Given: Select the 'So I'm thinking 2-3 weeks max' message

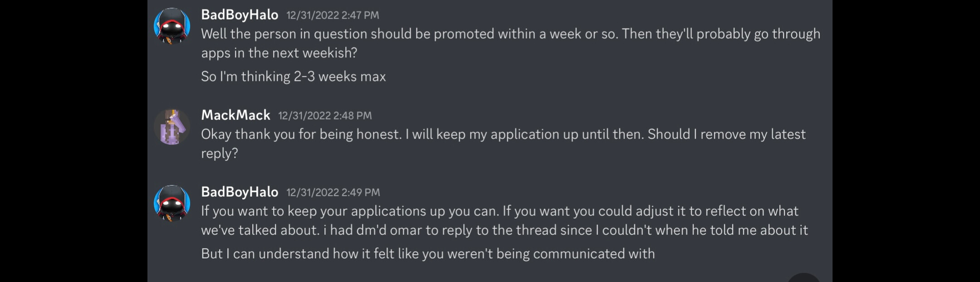Looking at the screenshot, I should (x=294, y=76).
